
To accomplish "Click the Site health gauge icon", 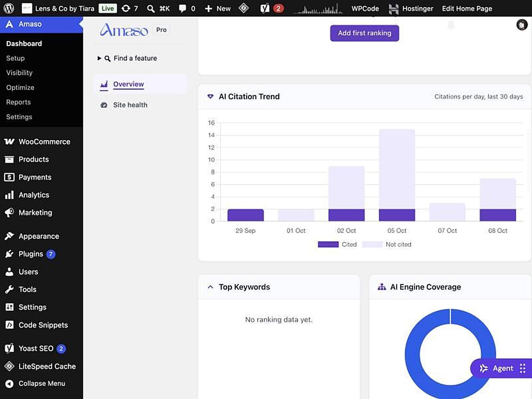I will coord(104,105).
